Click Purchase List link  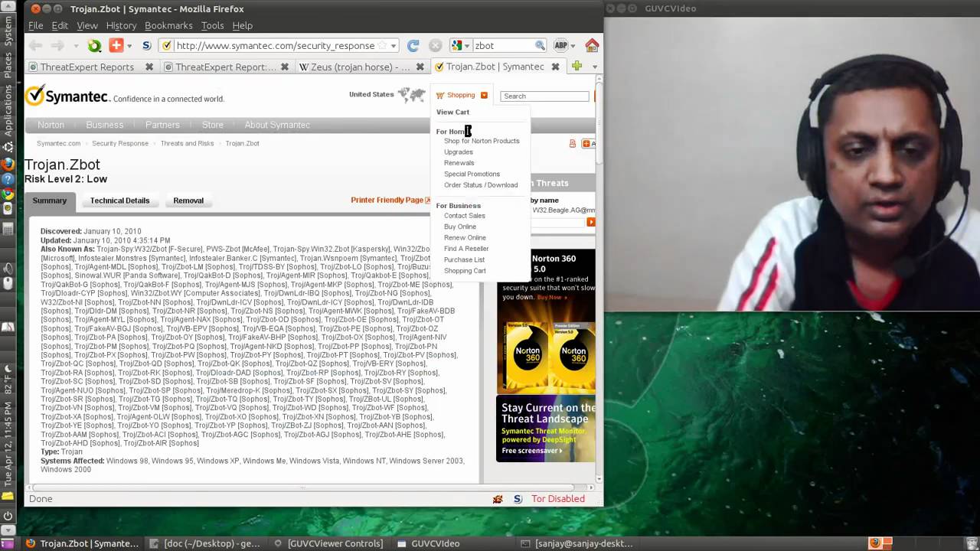[464, 259]
